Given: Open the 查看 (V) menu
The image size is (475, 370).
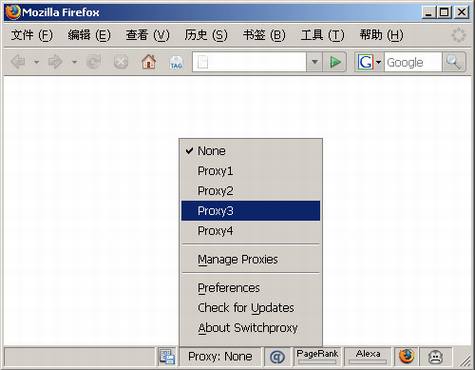Looking at the screenshot, I should click(147, 35).
